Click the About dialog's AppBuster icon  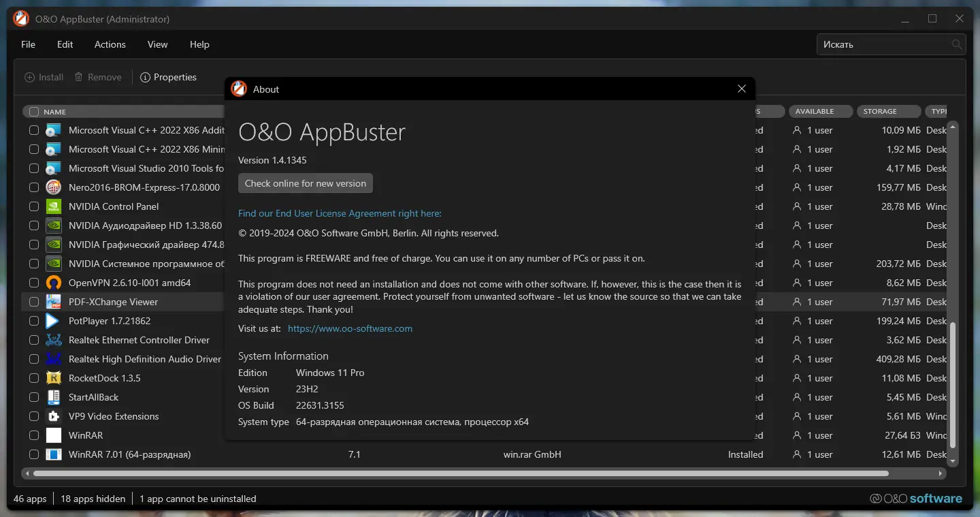(239, 89)
